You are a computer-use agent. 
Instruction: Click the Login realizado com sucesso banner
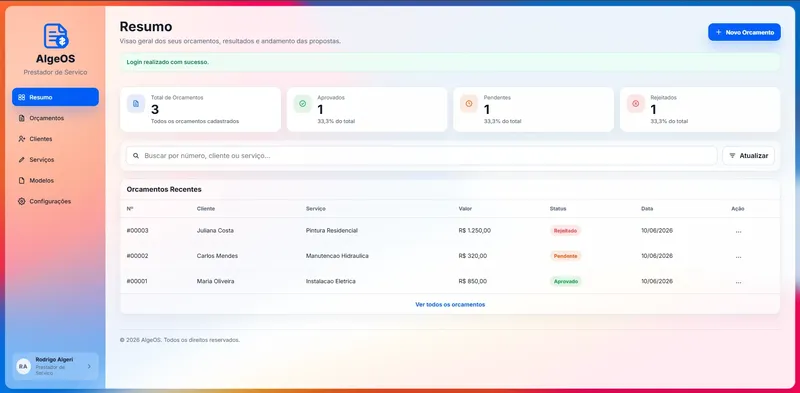[450, 62]
